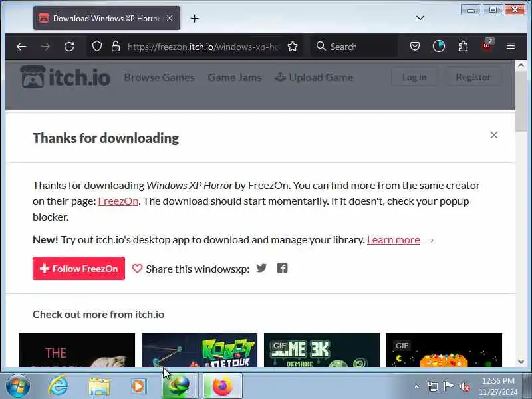
Task: Reload the current page
Action: point(69,46)
